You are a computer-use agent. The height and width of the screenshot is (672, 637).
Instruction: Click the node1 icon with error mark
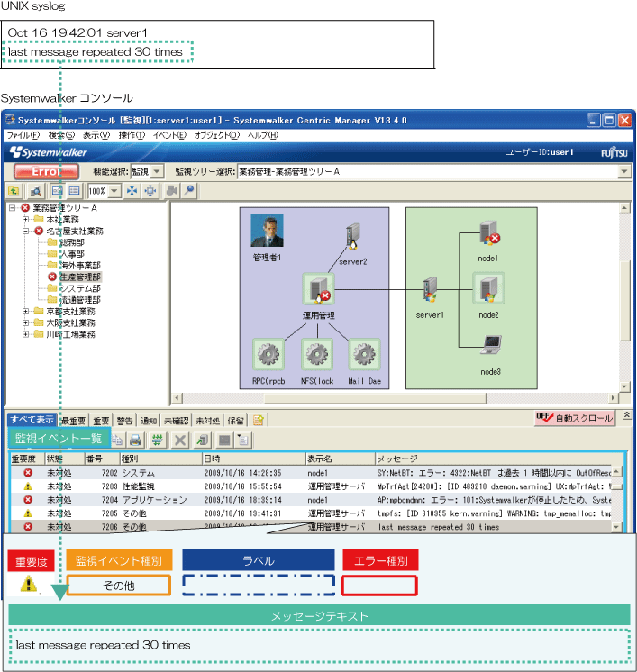489,233
